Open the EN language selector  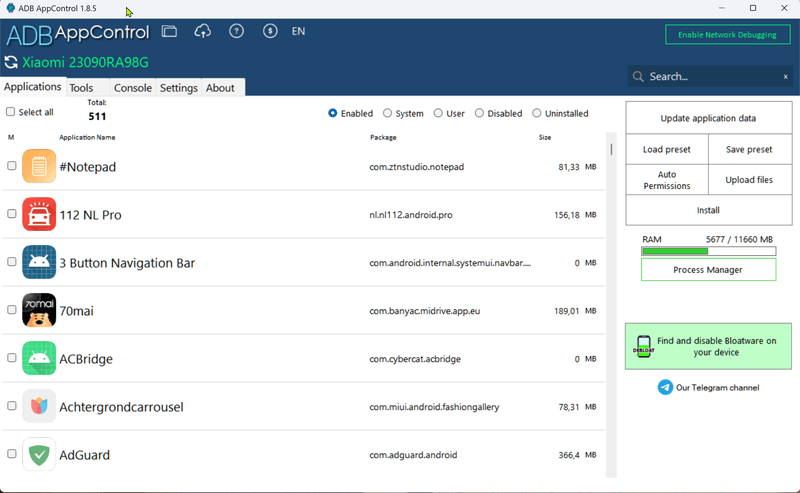click(298, 32)
